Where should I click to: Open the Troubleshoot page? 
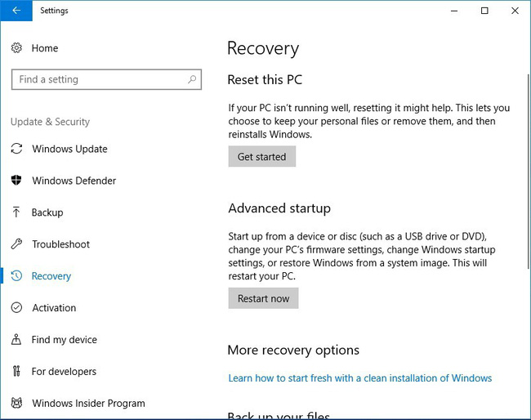(61, 244)
